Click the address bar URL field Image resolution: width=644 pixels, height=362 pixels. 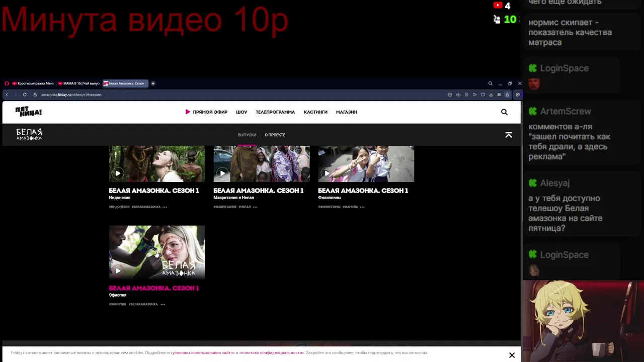tap(242, 95)
